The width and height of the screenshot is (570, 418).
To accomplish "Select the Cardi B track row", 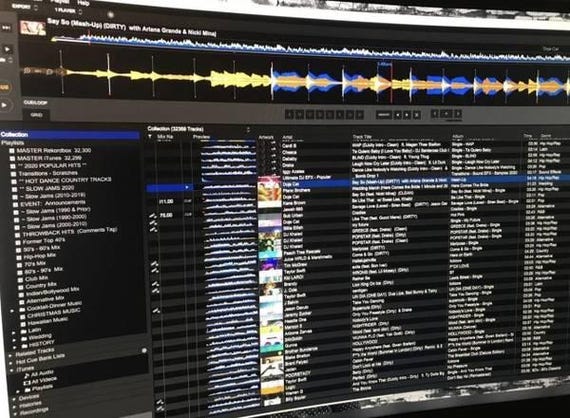I will (x=358, y=145).
